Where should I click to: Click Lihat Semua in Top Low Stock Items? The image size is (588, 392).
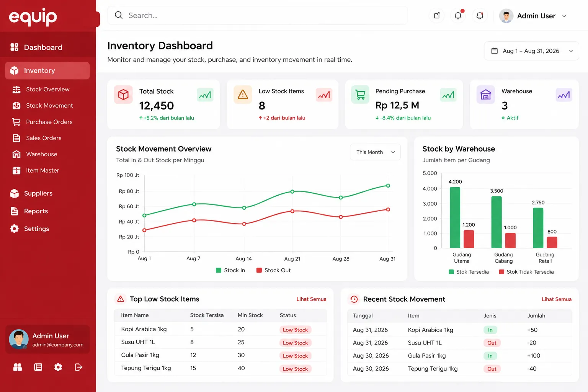click(311, 299)
